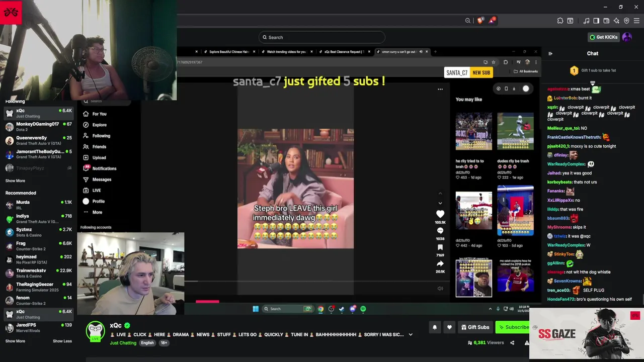
Task: Like the TikTok video heart icon
Action: (440, 214)
